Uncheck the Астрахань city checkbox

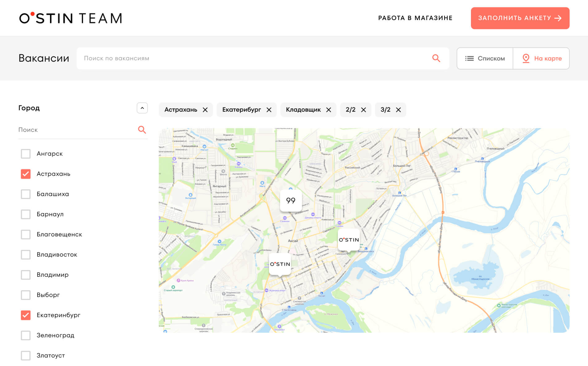[26, 174]
